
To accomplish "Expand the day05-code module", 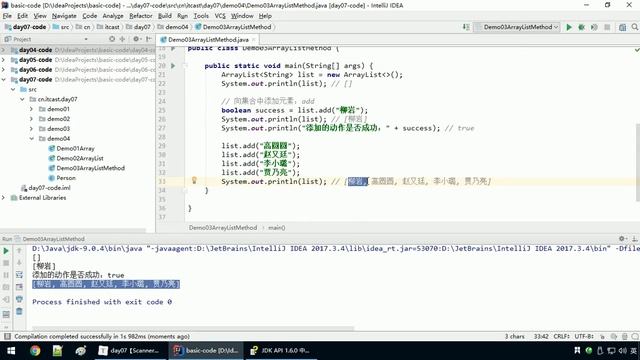I will [3, 60].
